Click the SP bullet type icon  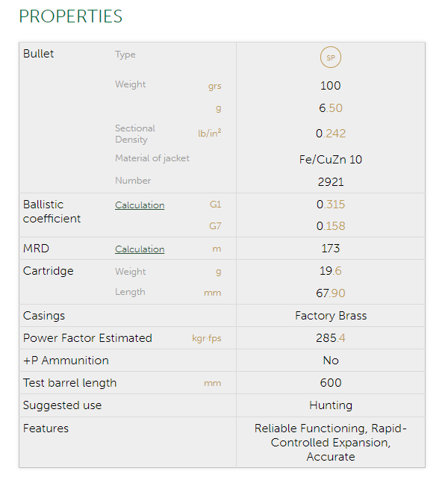point(330,57)
